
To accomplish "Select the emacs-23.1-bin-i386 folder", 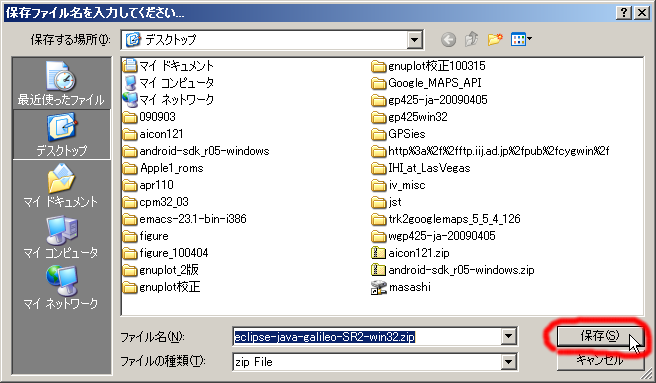I will point(185,219).
